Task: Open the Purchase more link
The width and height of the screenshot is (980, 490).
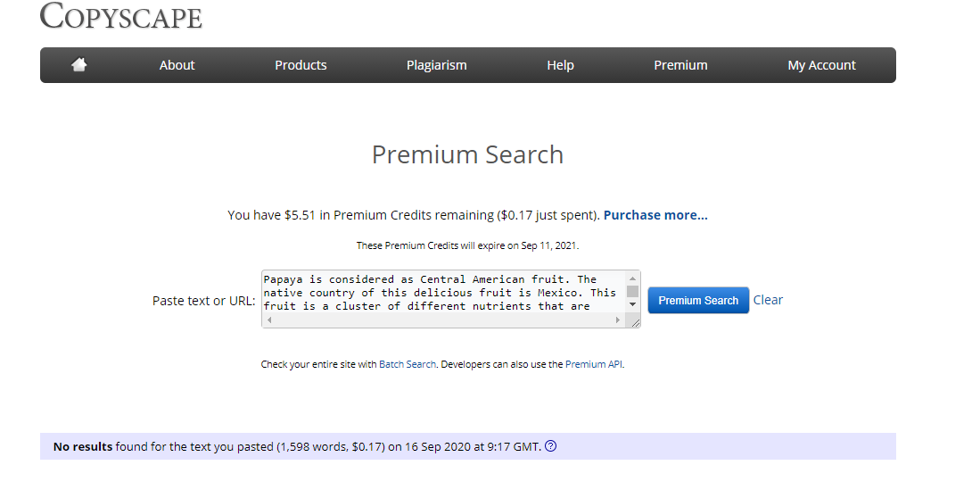Action: coord(655,215)
